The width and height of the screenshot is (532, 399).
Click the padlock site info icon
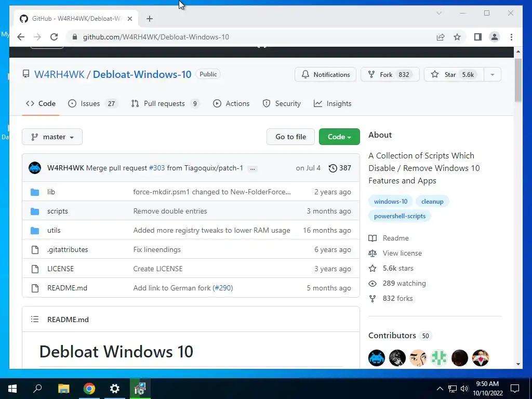[x=75, y=37]
